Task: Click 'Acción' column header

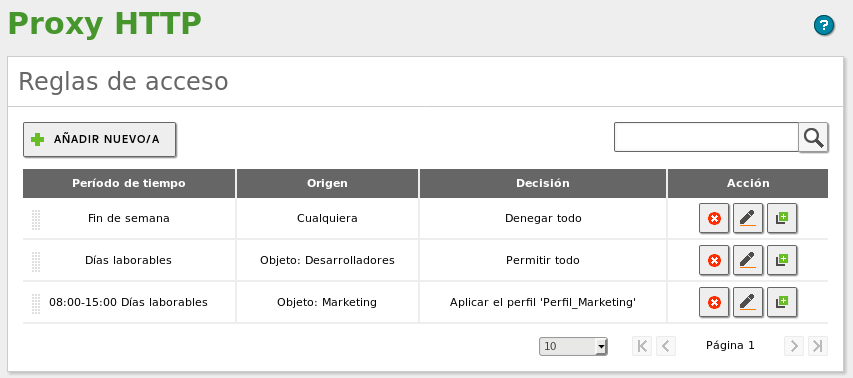Action: click(x=748, y=183)
